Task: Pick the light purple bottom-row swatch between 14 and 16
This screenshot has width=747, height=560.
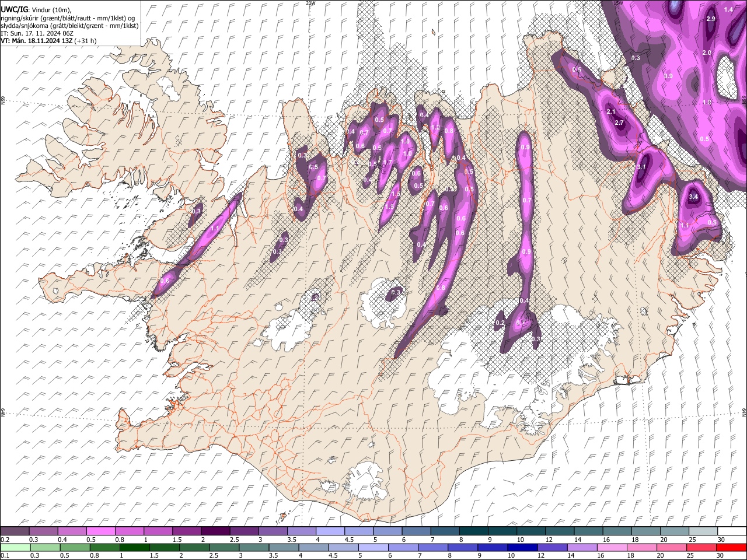Action: coord(582,547)
